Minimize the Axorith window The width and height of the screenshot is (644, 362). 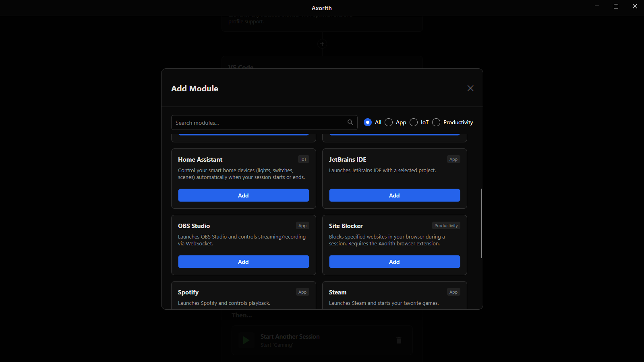[x=597, y=6]
